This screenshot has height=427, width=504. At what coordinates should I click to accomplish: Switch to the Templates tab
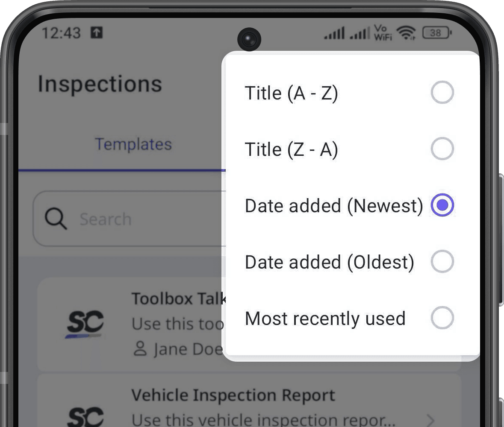coord(133,144)
